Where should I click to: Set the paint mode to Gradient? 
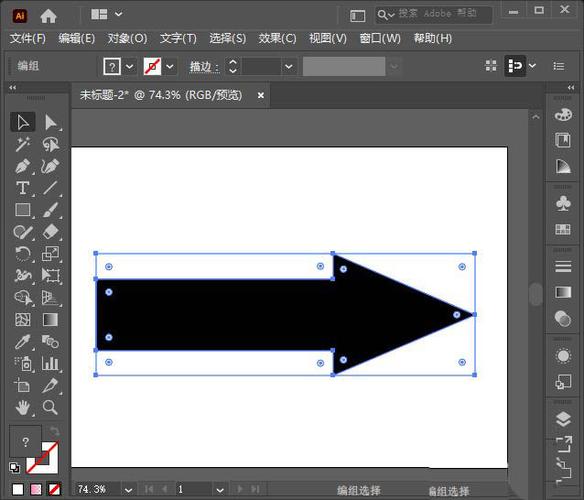coord(36,489)
